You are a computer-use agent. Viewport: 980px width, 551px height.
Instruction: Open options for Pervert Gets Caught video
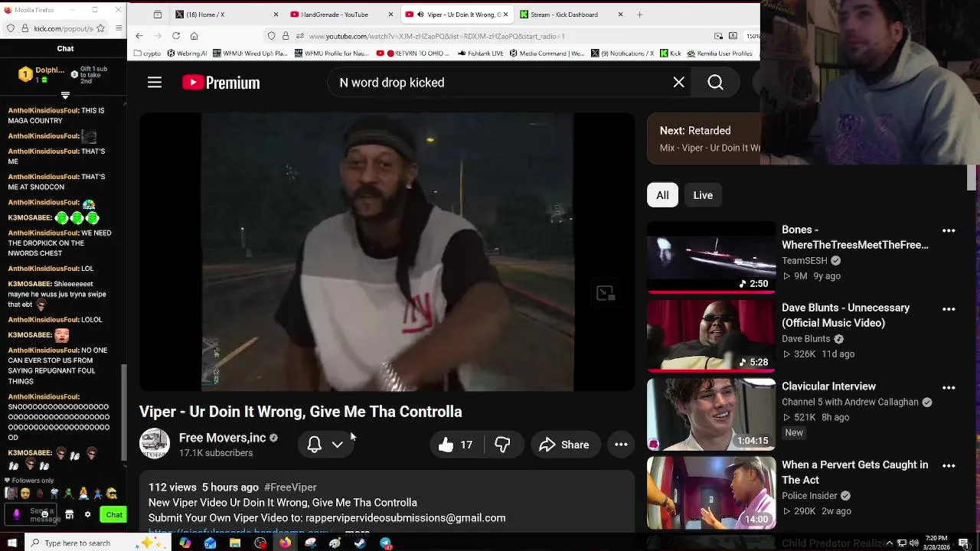point(949,465)
